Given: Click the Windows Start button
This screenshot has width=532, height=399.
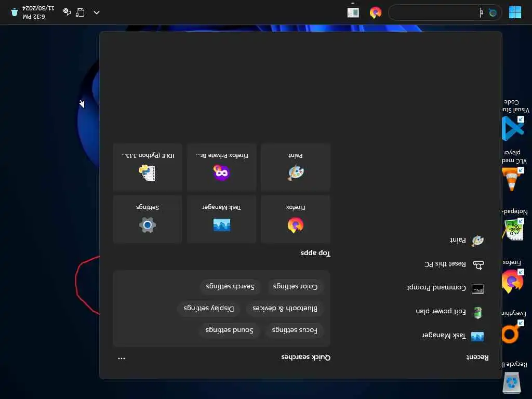Looking at the screenshot, I should tap(515, 12).
